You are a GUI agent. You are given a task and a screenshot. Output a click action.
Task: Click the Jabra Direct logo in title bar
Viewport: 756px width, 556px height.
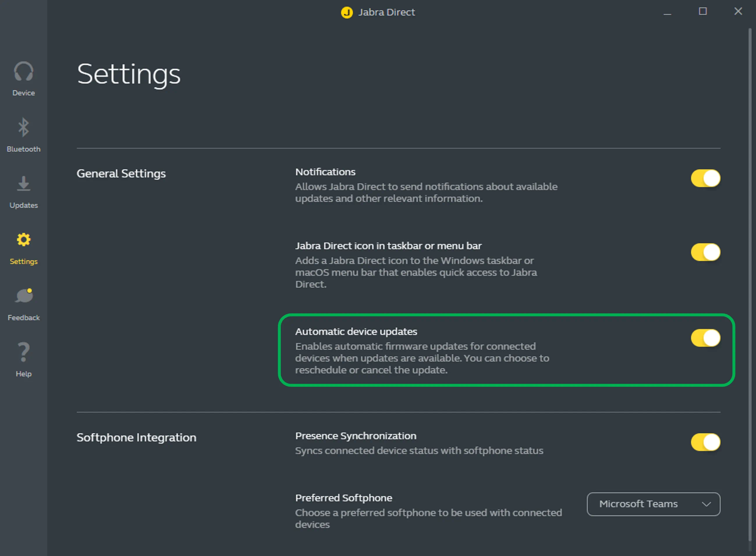pos(347,13)
